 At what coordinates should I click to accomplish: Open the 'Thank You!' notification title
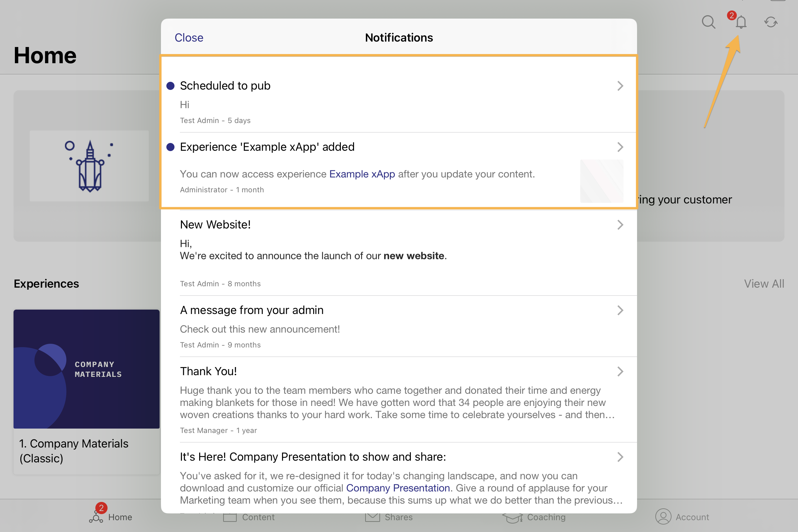pos(208,371)
